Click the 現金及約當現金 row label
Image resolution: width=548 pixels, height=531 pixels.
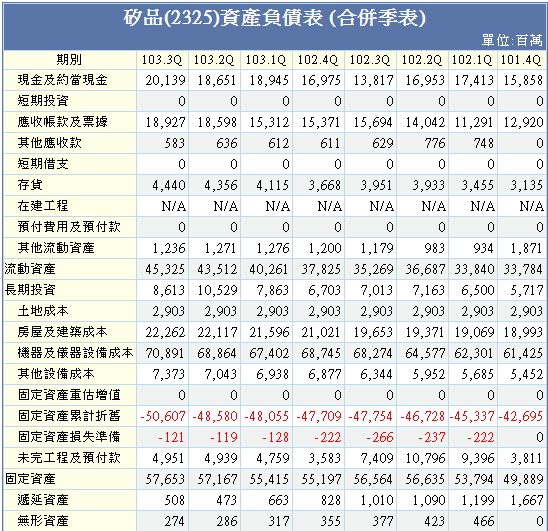coord(63,80)
